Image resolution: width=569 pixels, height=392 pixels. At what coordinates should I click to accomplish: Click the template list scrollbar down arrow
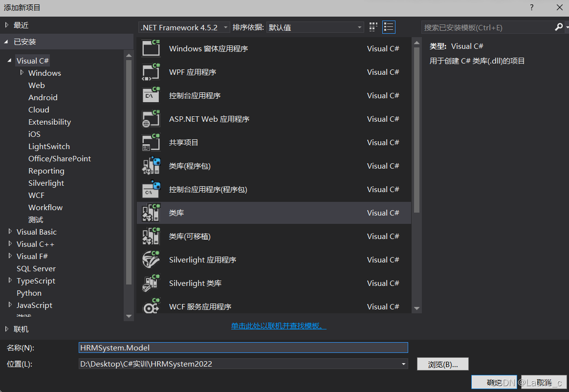tap(416, 308)
